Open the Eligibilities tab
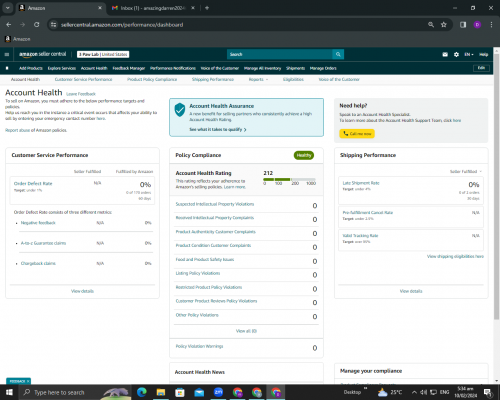 [x=293, y=79]
